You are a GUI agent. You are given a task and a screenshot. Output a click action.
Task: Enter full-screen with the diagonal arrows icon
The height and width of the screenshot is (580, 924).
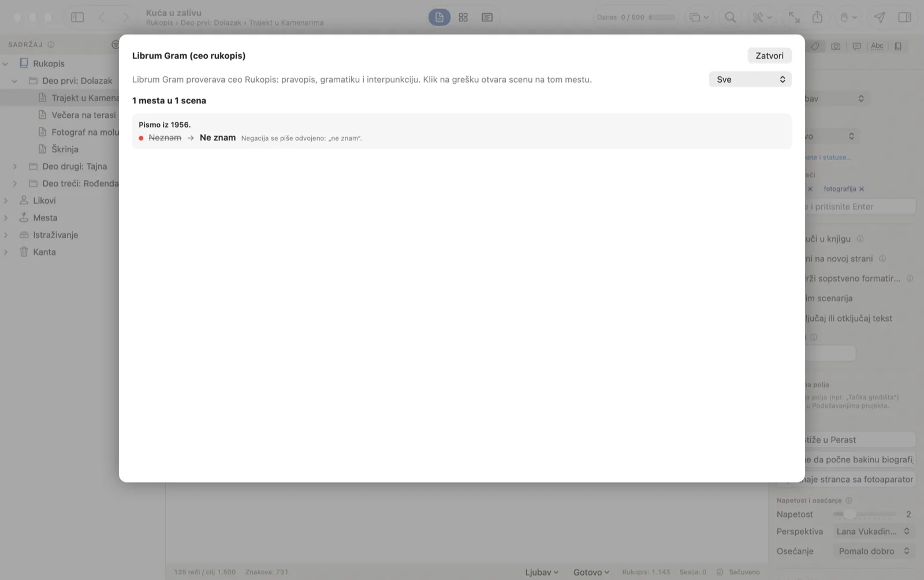coord(795,17)
